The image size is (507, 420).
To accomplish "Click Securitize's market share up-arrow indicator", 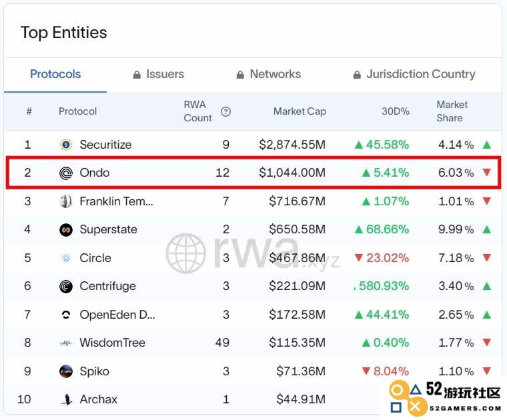I will coord(486,145).
